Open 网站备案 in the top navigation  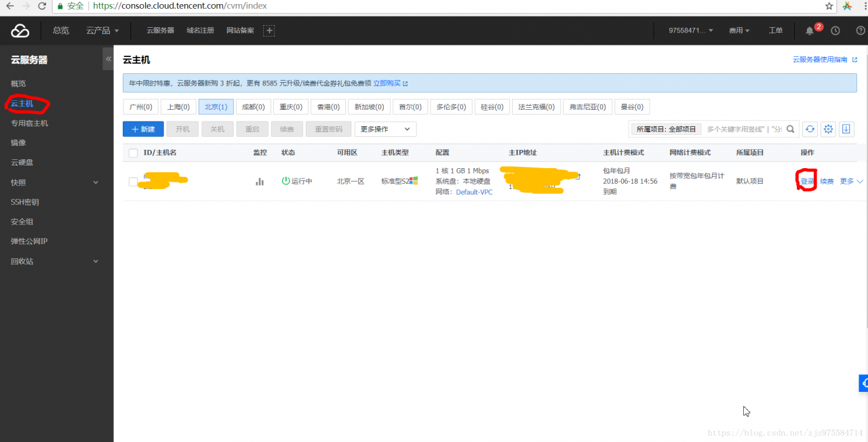click(x=240, y=31)
